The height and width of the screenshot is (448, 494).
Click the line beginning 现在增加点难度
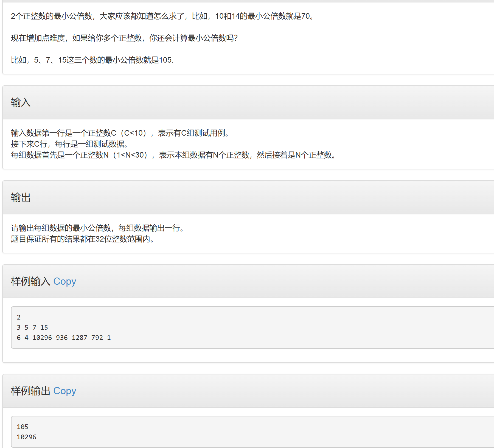[124, 38]
